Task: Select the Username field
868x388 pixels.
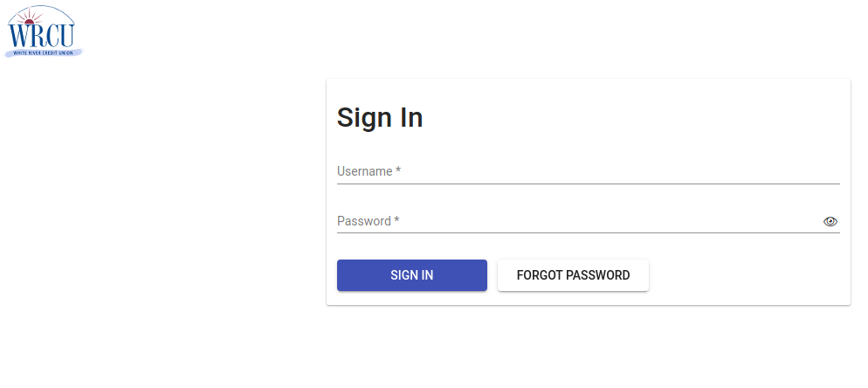Action: tap(588, 171)
